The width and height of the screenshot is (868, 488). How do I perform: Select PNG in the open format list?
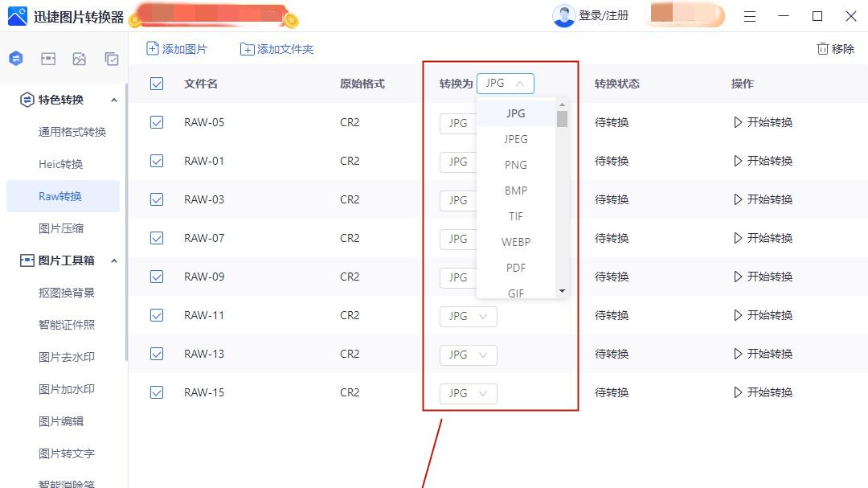tap(515, 164)
